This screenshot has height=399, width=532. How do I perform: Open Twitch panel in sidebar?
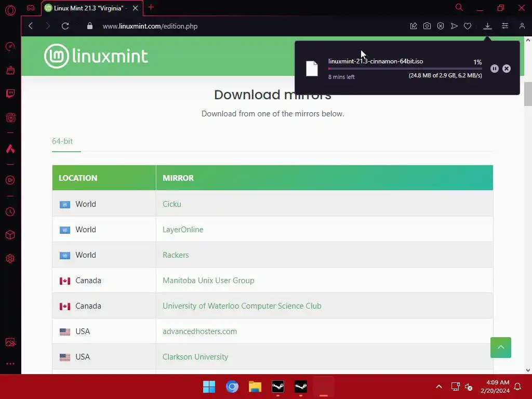click(10, 94)
